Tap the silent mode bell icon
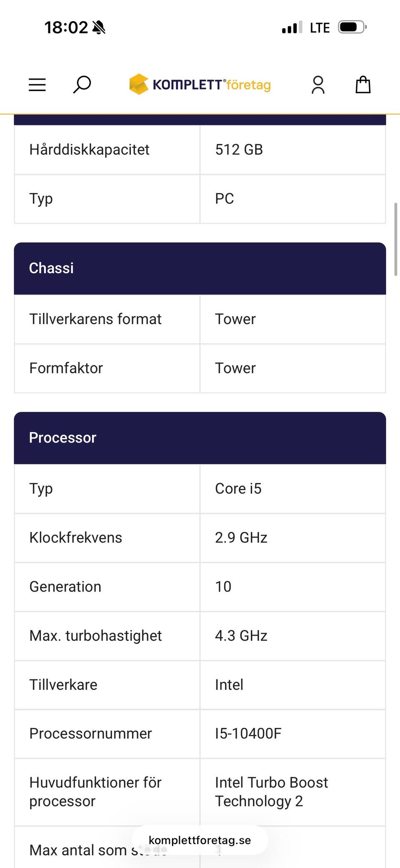The image size is (400, 868). [x=99, y=28]
